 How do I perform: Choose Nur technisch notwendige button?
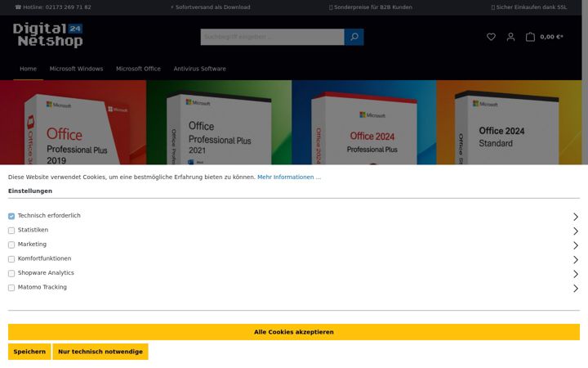click(100, 352)
